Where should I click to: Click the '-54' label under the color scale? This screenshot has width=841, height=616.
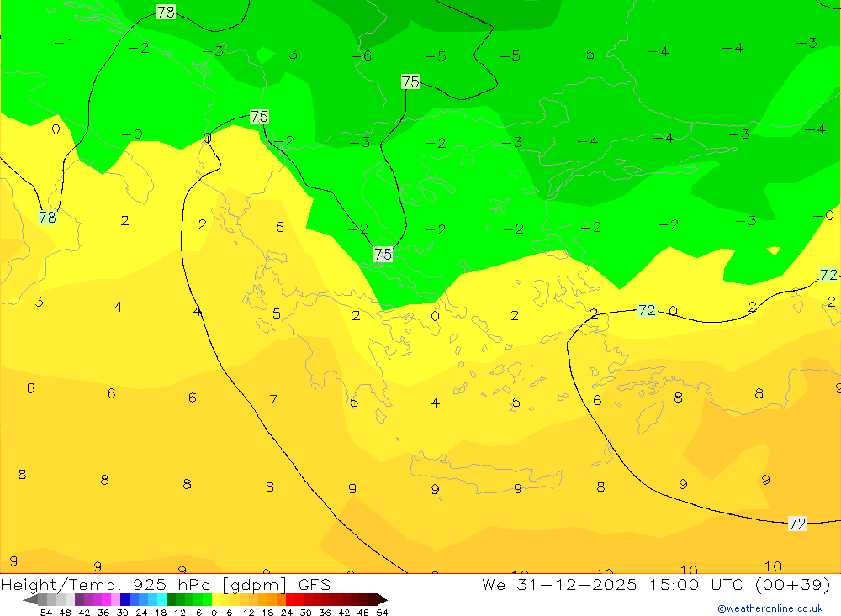point(42,613)
